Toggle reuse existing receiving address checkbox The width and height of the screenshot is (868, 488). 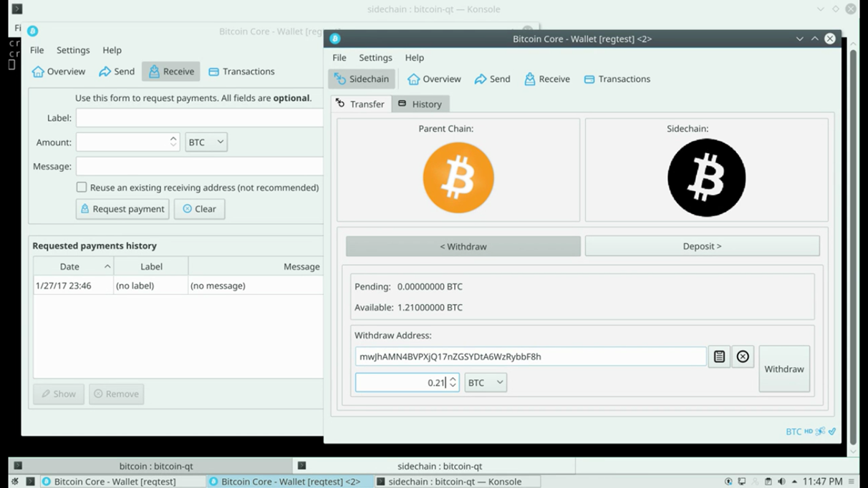[x=82, y=187]
